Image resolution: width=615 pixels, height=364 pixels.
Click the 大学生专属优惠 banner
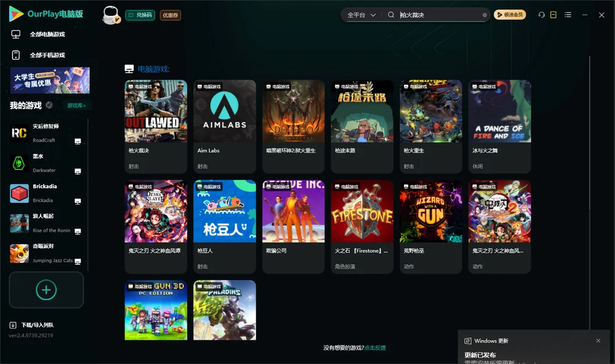(50, 80)
